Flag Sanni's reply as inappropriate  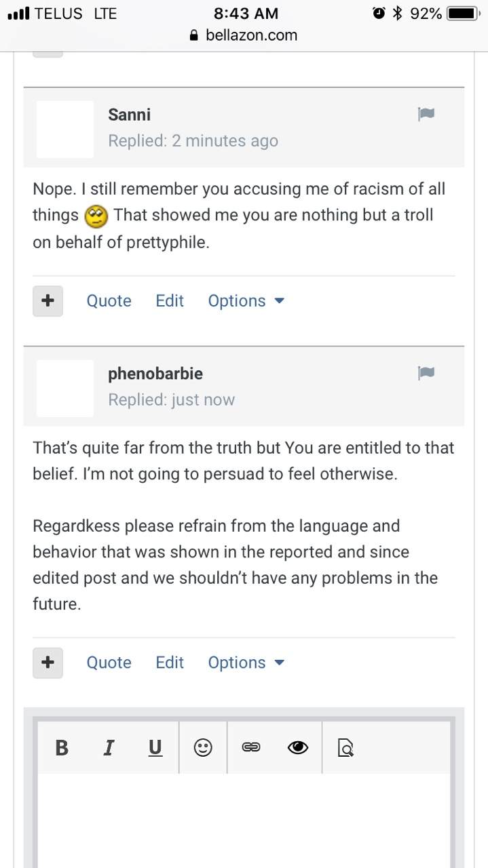pyautogui.click(x=426, y=114)
